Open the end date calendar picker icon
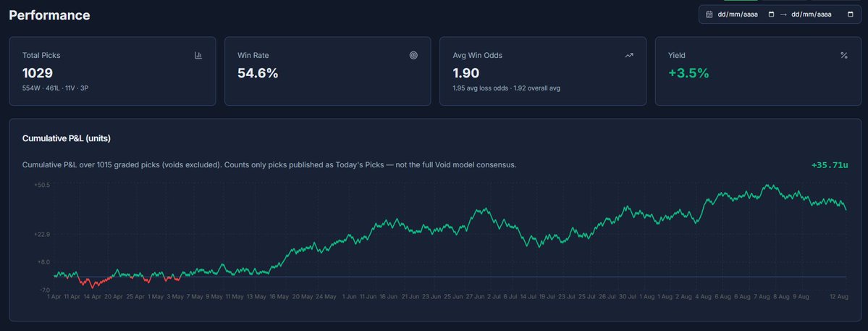The height and width of the screenshot is (331, 868). 851,14
